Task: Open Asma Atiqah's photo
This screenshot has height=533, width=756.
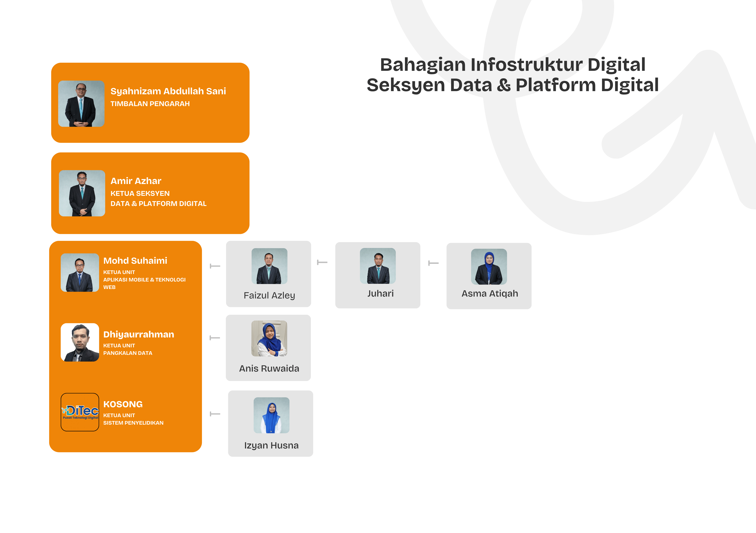Action: click(489, 266)
